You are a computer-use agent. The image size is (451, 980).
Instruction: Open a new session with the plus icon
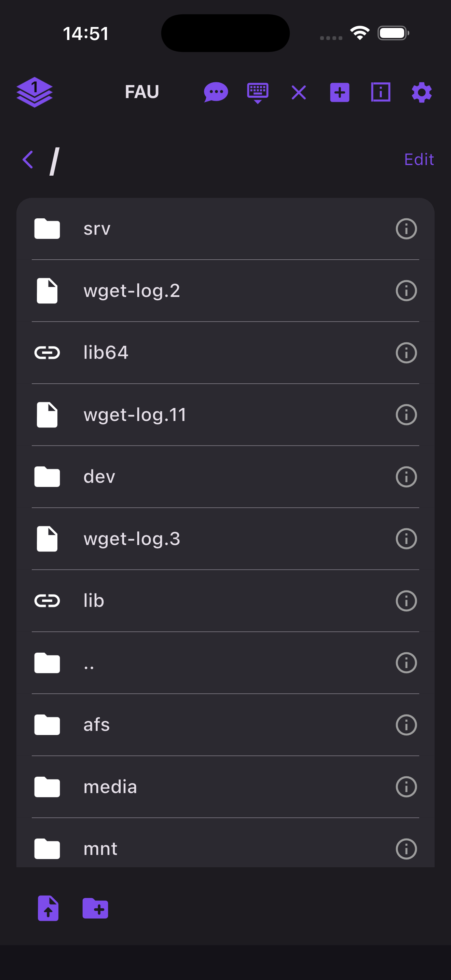pyautogui.click(x=339, y=92)
